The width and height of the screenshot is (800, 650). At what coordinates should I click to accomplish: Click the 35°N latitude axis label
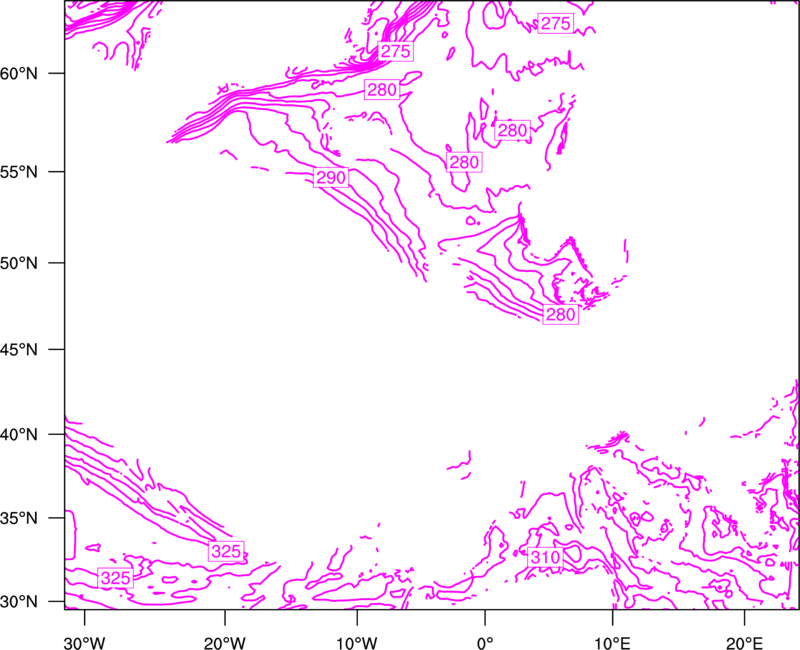click(x=19, y=518)
